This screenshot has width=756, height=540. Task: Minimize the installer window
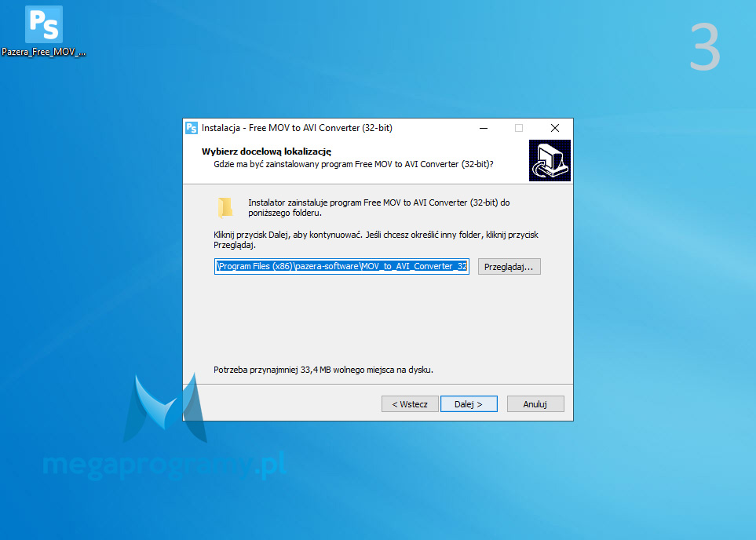tap(484, 128)
